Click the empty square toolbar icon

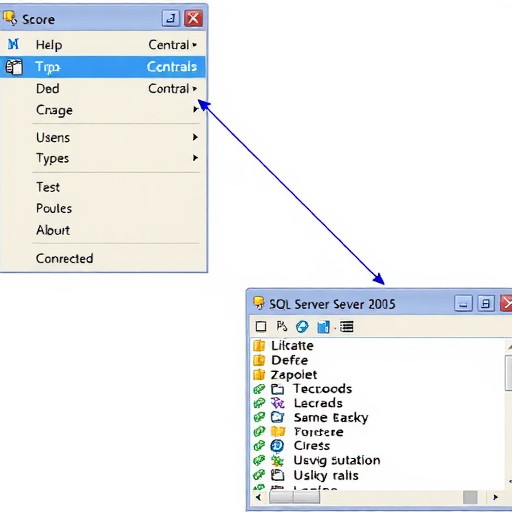(261, 326)
